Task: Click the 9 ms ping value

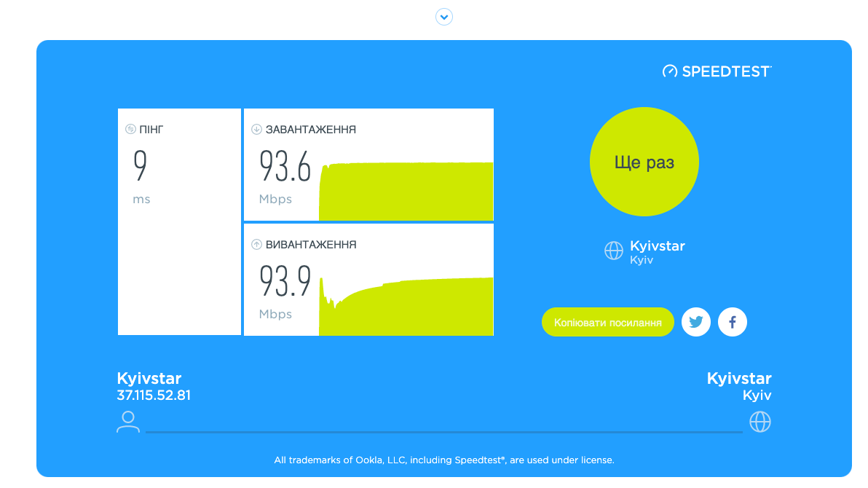Action: click(x=141, y=165)
